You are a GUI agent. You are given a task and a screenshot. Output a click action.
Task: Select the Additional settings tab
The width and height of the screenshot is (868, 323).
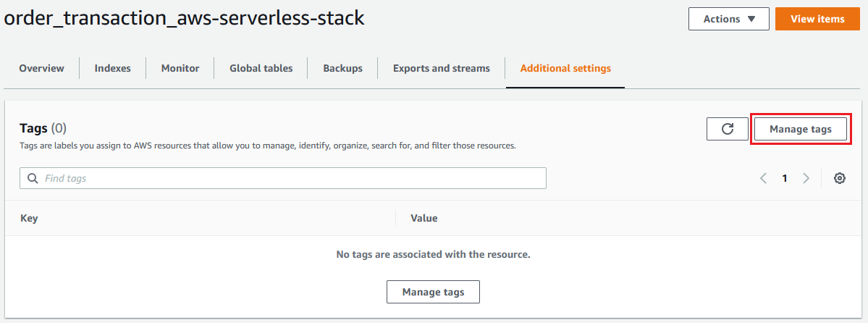coord(565,69)
